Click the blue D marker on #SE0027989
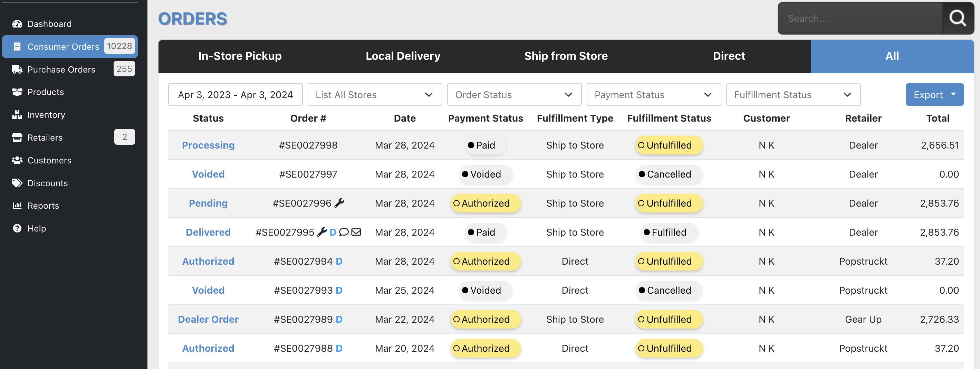 (339, 319)
